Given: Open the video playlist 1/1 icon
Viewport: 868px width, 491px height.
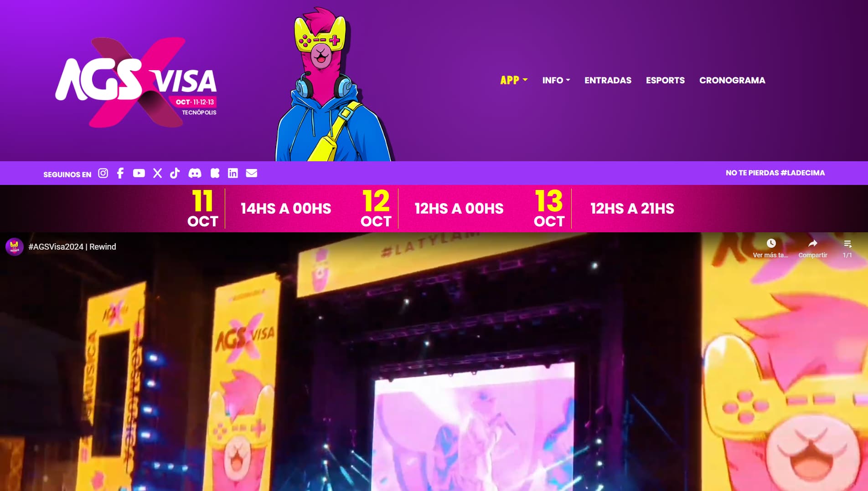Looking at the screenshot, I should (x=847, y=244).
